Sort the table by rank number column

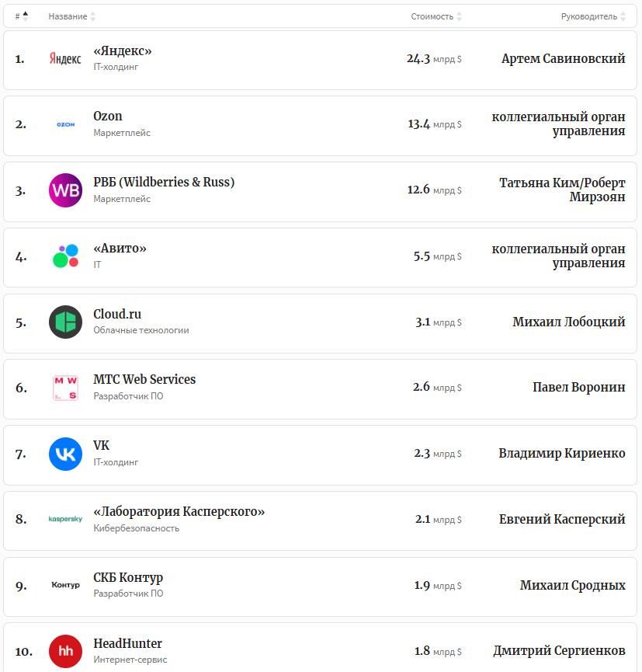(21, 16)
